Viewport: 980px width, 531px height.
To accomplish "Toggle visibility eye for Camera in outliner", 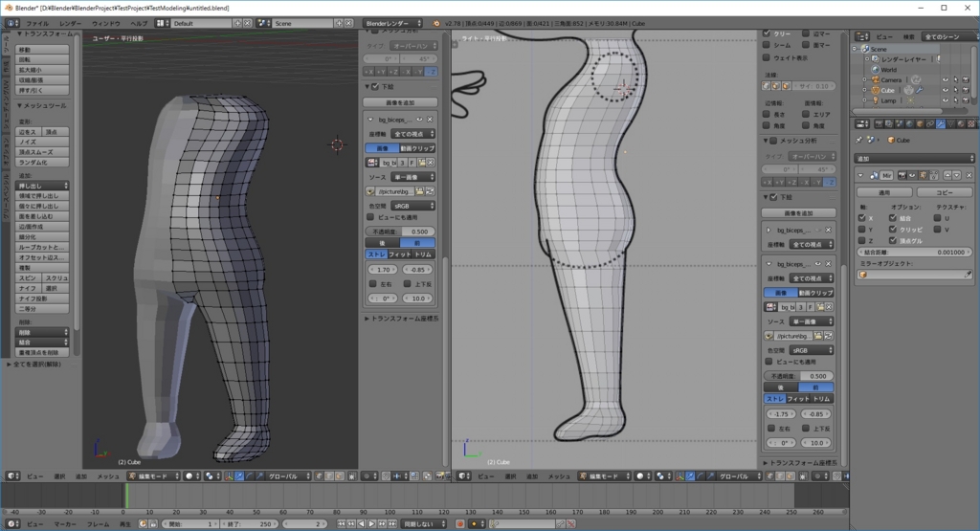I will pos(945,79).
